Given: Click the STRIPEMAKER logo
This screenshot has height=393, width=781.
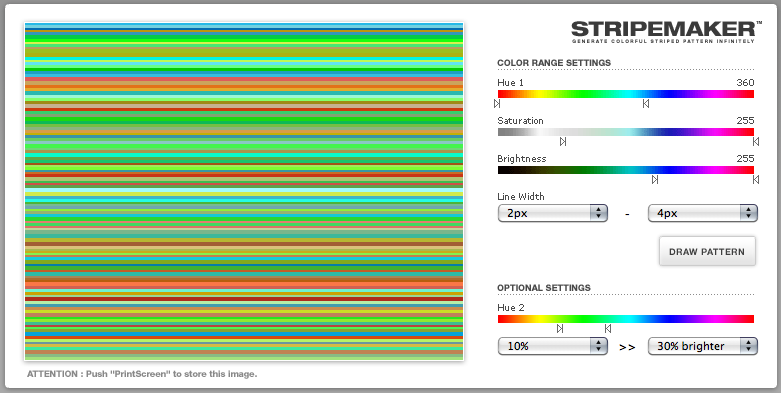Looking at the screenshot, I should [666, 32].
